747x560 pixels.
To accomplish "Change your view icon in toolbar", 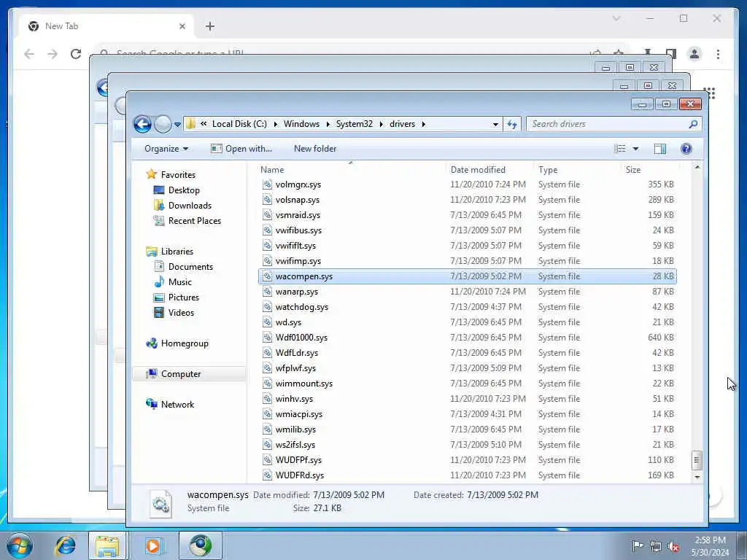I will (x=620, y=149).
